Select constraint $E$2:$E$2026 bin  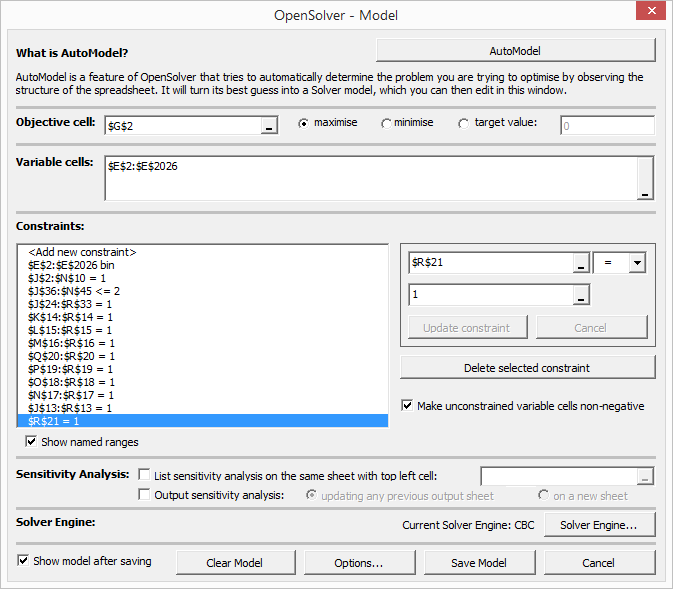click(203, 265)
